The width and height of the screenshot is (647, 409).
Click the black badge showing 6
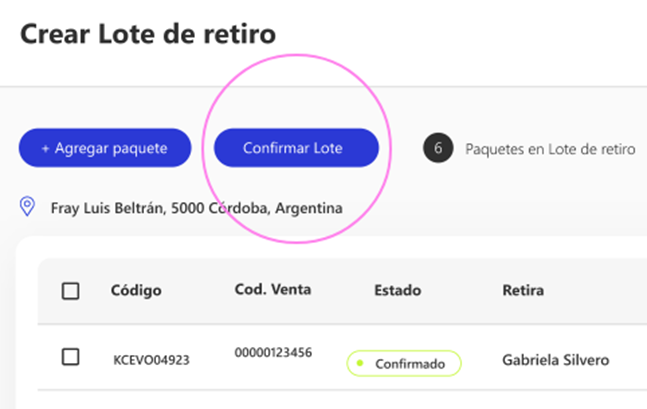(x=438, y=148)
